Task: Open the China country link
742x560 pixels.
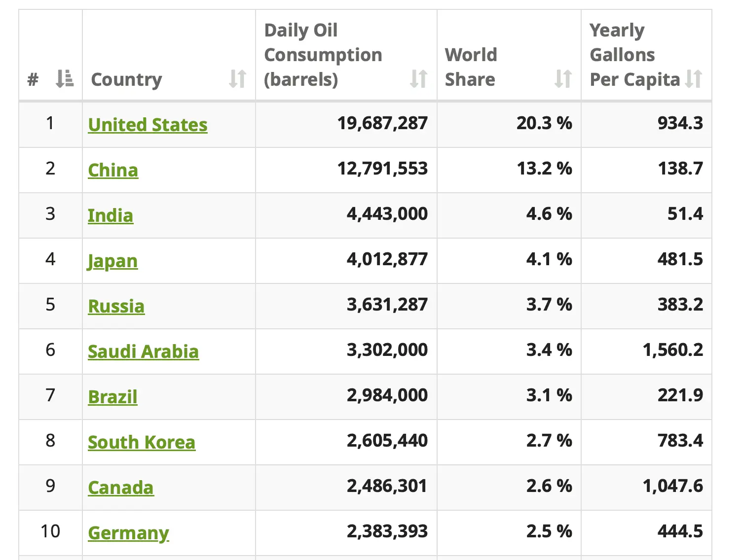Action: [x=113, y=170]
